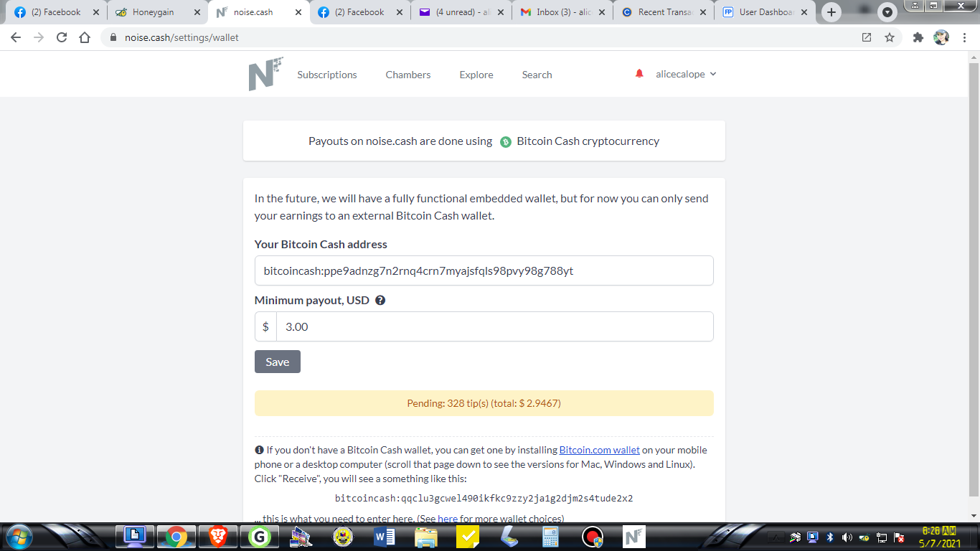The height and width of the screenshot is (551, 980).
Task: Switch to the first Facebook tab
Action: point(56,12)
